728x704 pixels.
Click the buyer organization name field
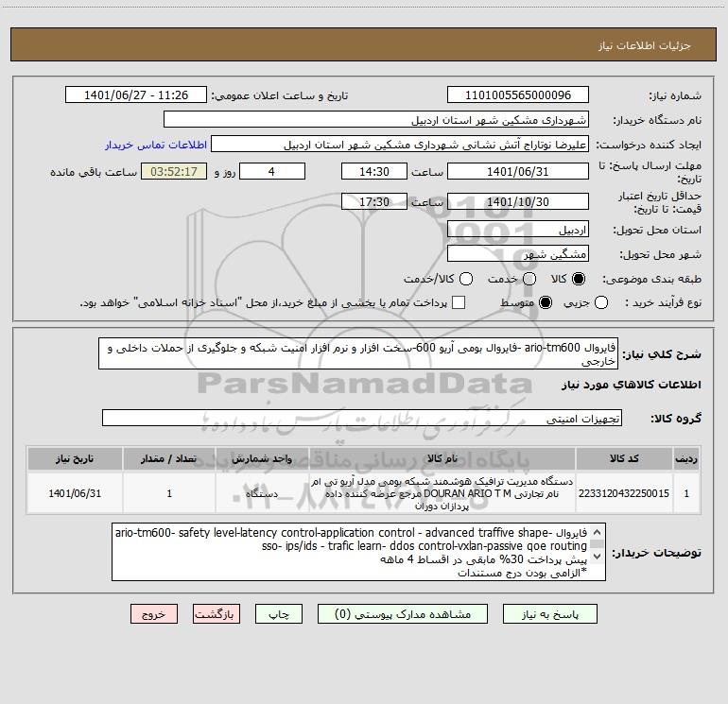tap(376, 120)
